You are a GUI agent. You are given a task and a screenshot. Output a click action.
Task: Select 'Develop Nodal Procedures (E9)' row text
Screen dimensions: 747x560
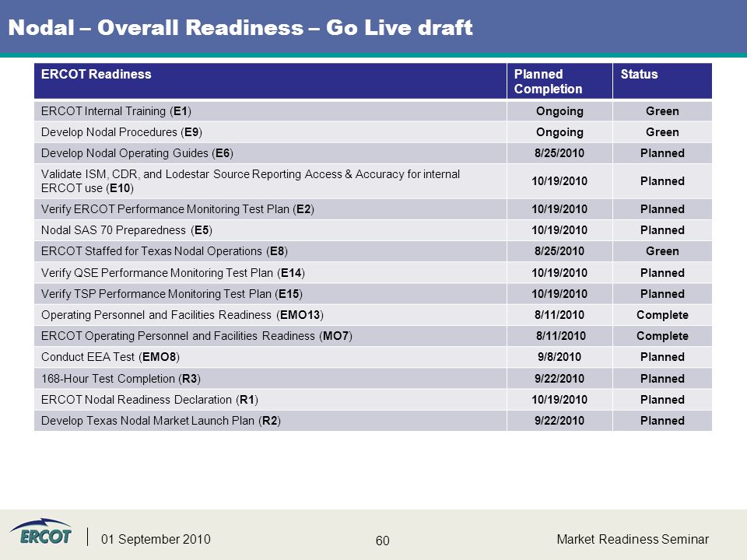pos(121,132)
